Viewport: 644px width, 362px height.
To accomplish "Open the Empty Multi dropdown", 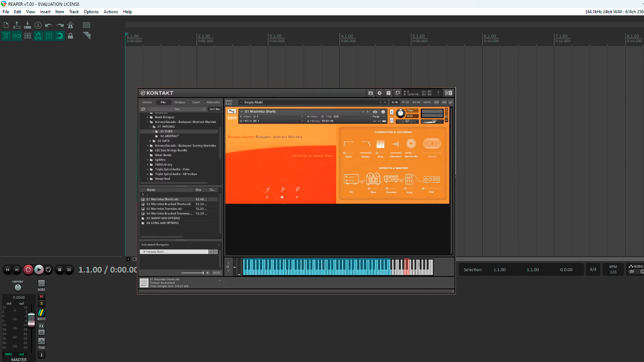I will pos(313,102).
